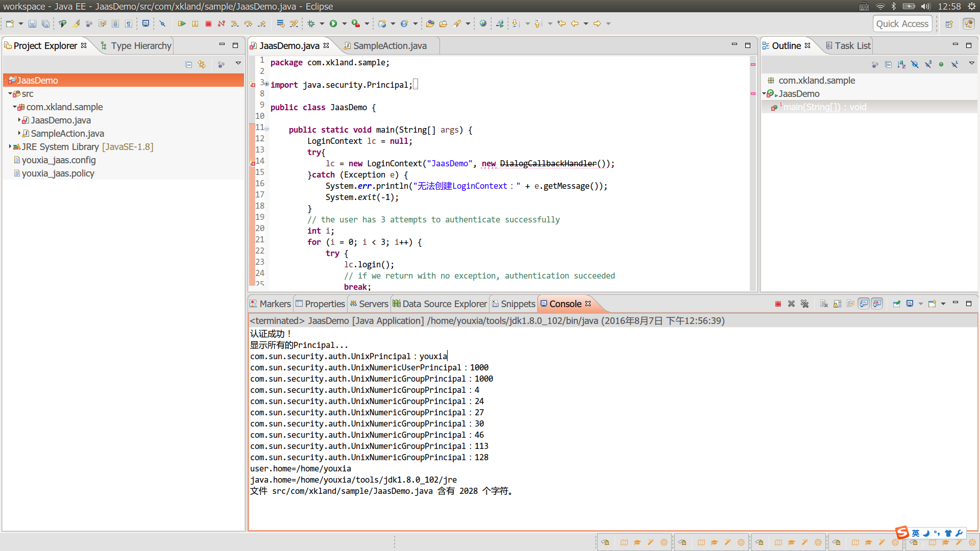The width and height of the screenshot is (980, 551).
Task: Open the Run button dropdown arrow
Action: [345, 23]
